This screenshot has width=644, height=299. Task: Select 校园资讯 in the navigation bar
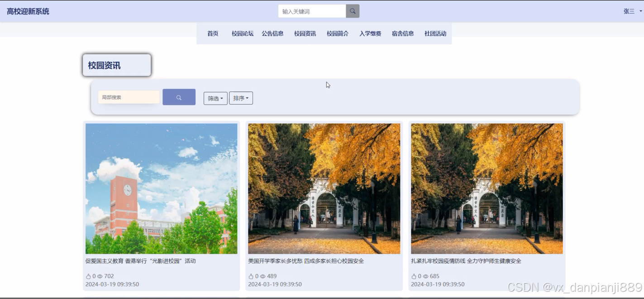point(305,34)
